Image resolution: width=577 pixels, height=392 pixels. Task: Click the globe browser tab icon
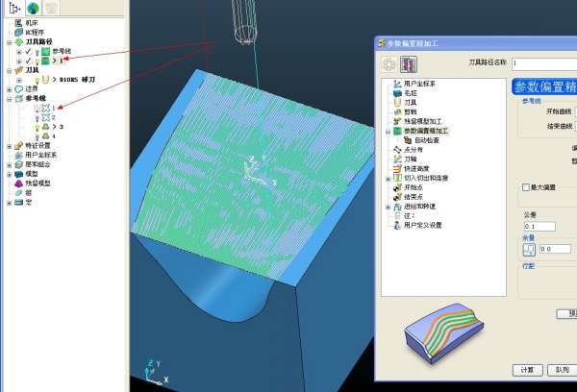33,8
